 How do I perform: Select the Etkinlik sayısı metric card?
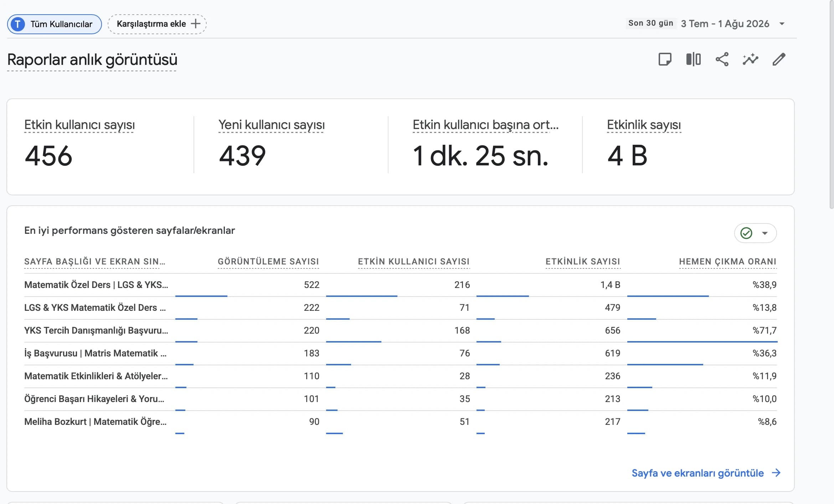(644, 125)
